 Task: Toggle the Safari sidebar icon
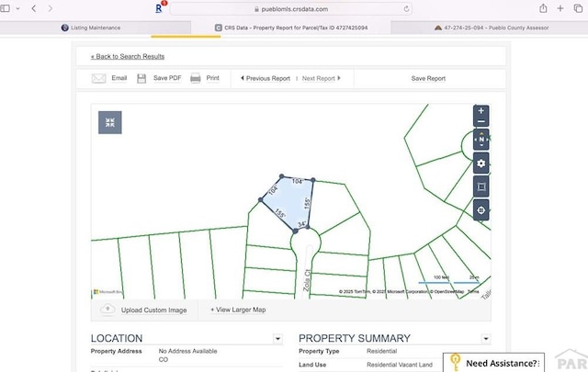point(6,8)
